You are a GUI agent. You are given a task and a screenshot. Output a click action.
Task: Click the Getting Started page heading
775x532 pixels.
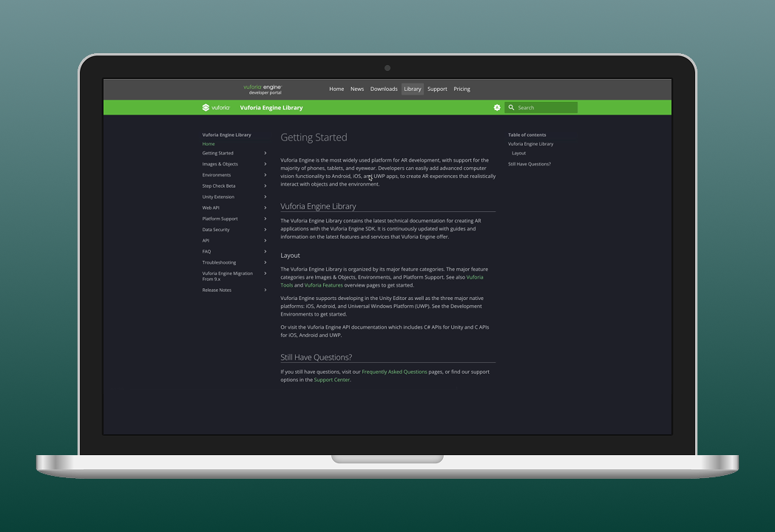point(314,137)
